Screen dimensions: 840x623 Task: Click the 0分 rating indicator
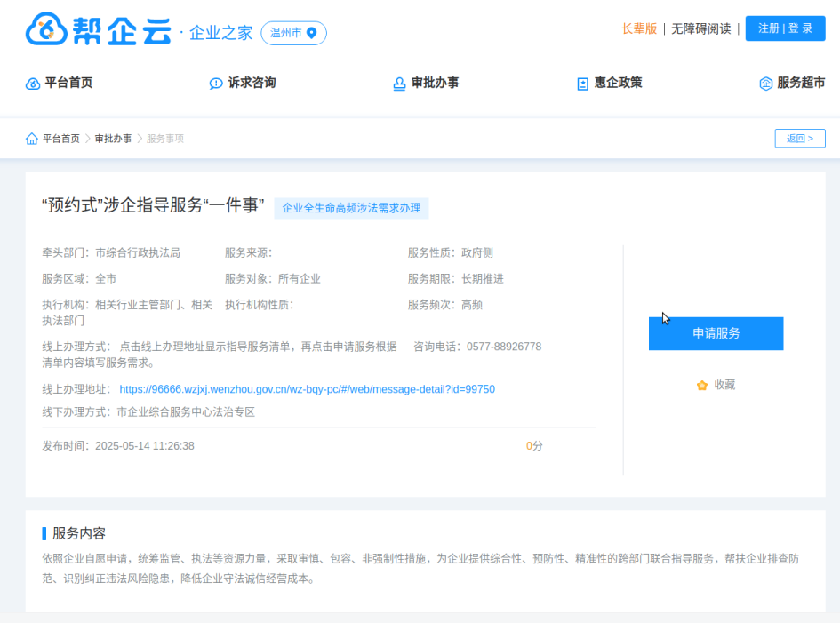point(532,445)
